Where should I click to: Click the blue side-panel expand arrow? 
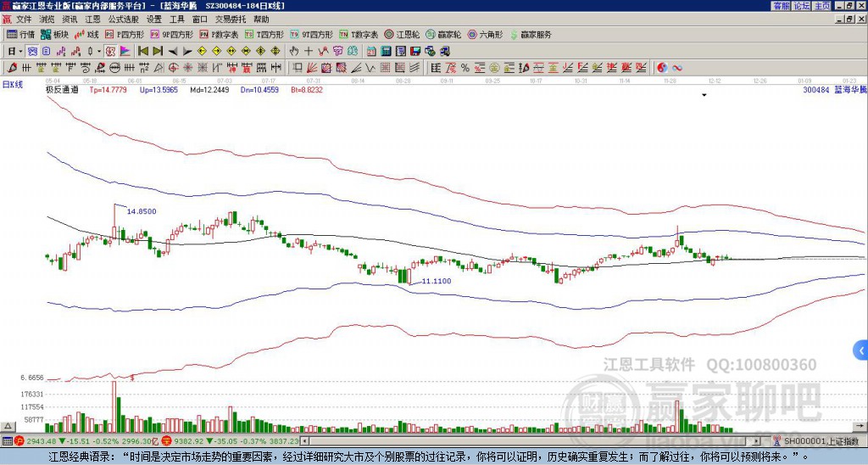(x=861, y=350)
